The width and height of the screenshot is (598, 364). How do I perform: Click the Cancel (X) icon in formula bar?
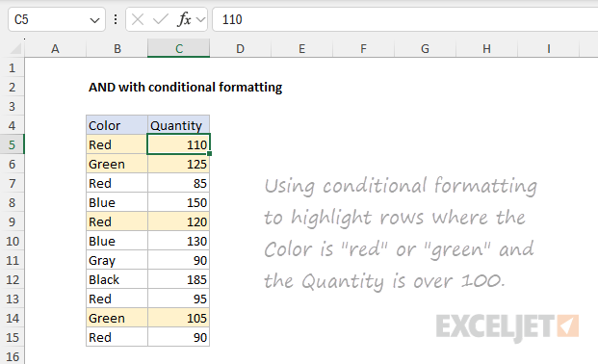pyautogui.click(x=138, y=19)
